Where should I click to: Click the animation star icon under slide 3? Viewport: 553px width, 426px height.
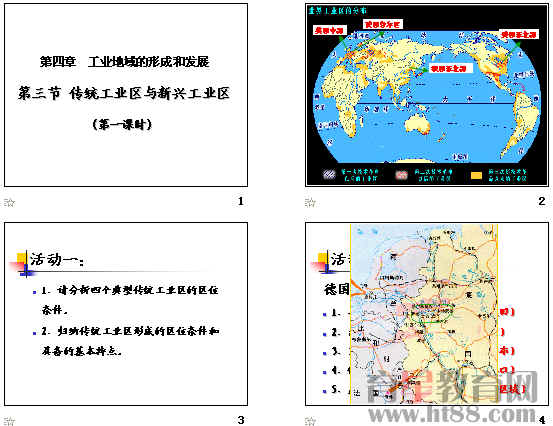(x=10, y=421)
